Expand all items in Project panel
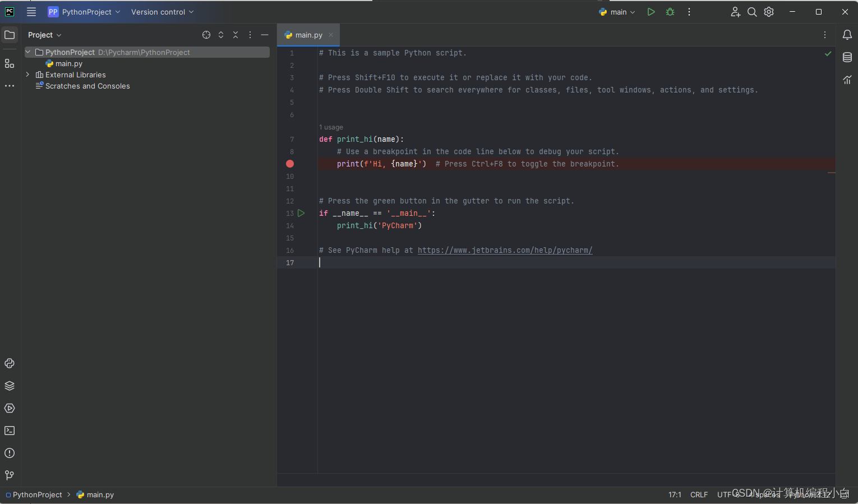Viewport: 858px width, 504px height. [x=221, y=35]
